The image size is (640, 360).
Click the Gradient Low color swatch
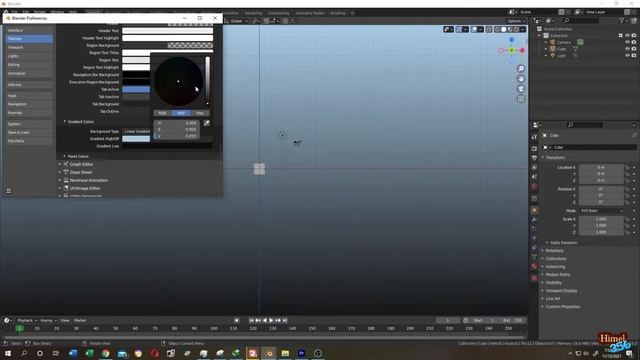tap(167, 146)
